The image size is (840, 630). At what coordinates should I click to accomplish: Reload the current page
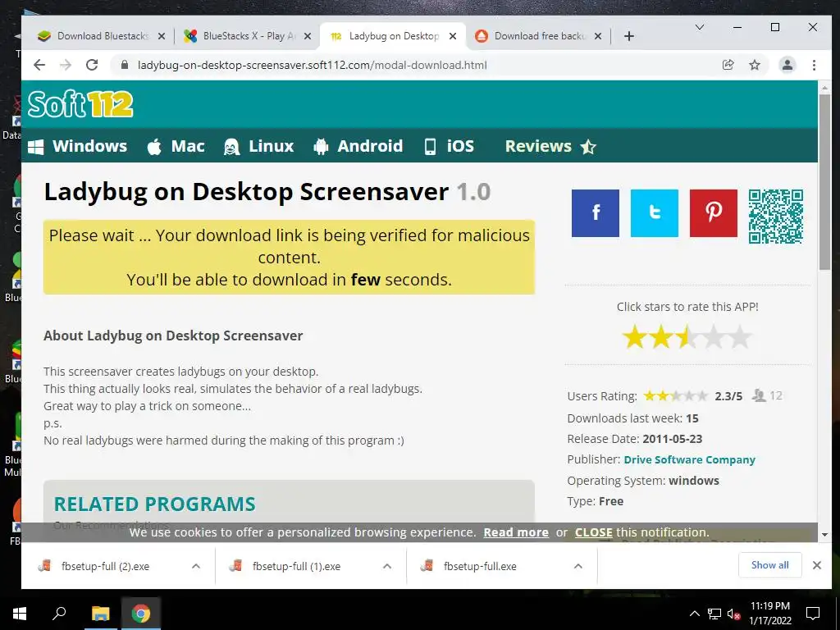(x=92, y=65)
